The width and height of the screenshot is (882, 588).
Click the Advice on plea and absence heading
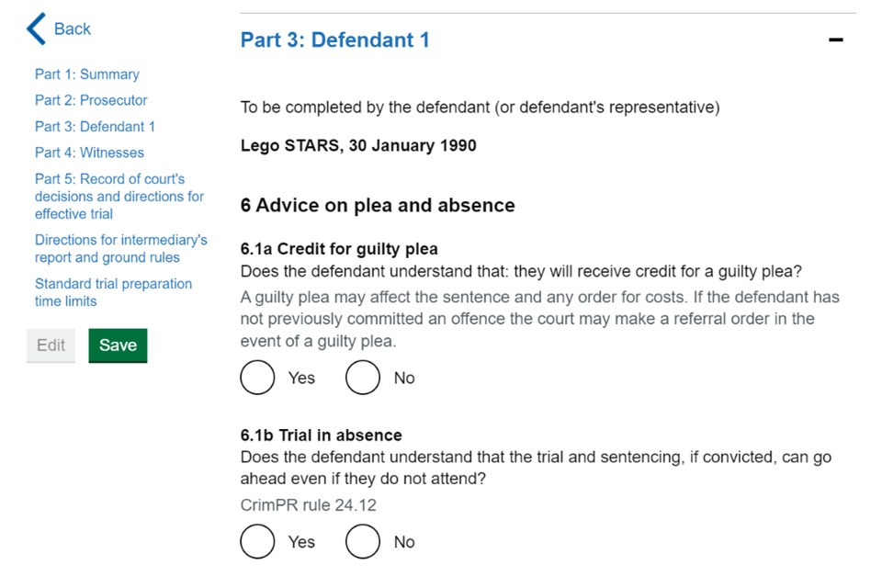(x=377, y=205)
